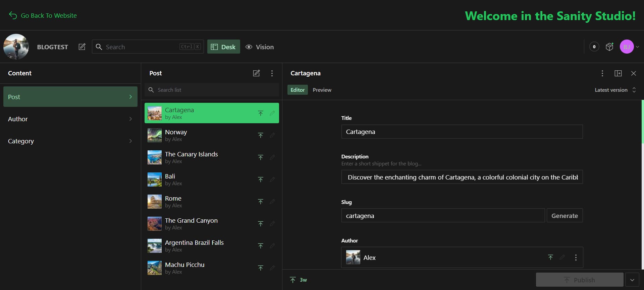Click draft pencil icon on Bali row
The height and width of the screenshot is (290, 644).
point(272,179)
